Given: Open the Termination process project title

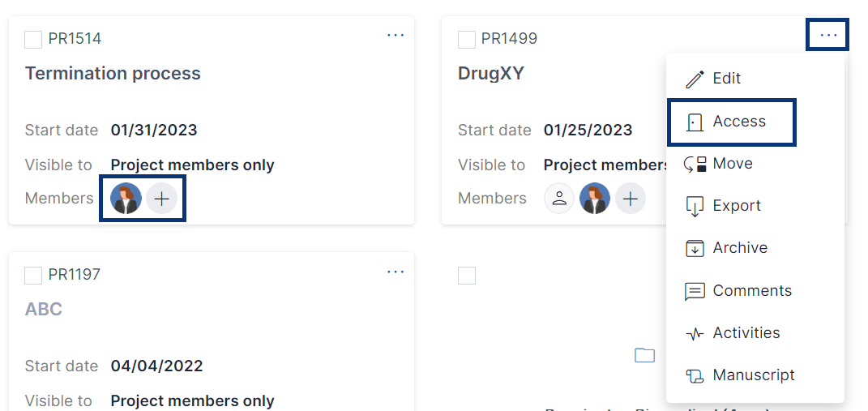Looking at the screenshot, I should (113, 74).
